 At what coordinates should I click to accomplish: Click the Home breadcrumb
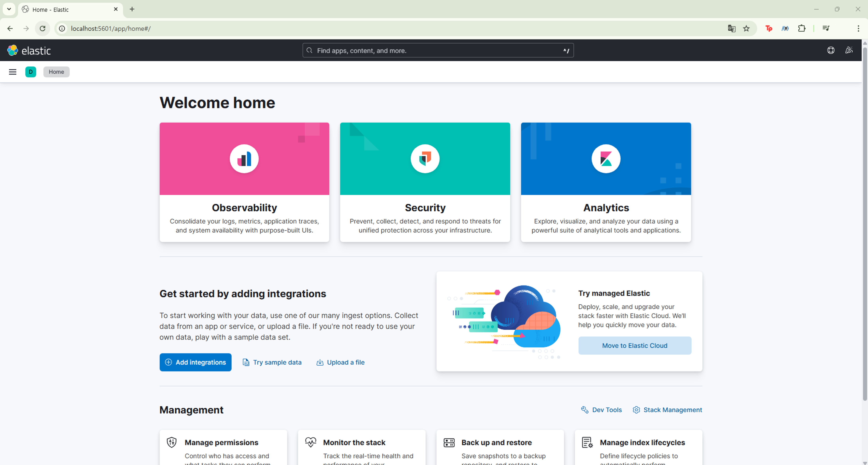coord(56,72)
